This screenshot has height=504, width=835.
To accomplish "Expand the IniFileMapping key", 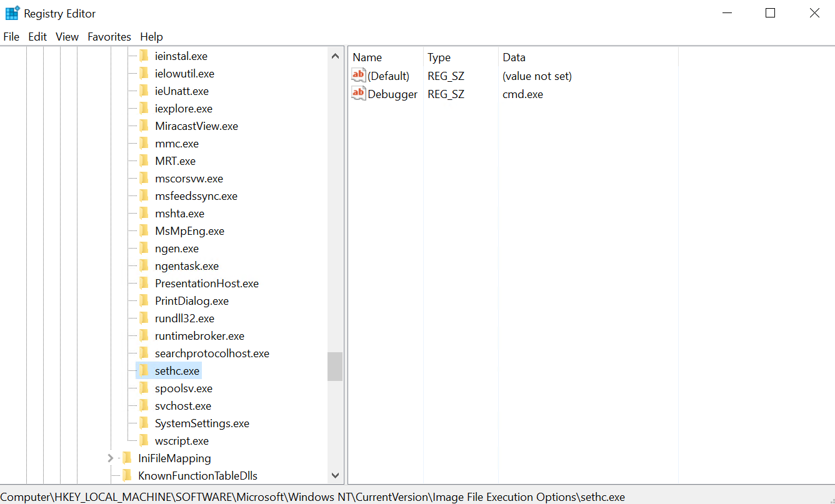I will pos(111,458).
